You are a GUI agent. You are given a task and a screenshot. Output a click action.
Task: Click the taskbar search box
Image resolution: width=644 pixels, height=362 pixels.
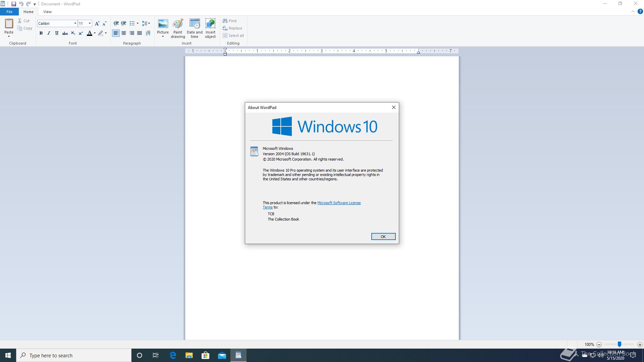pos(74,355)
